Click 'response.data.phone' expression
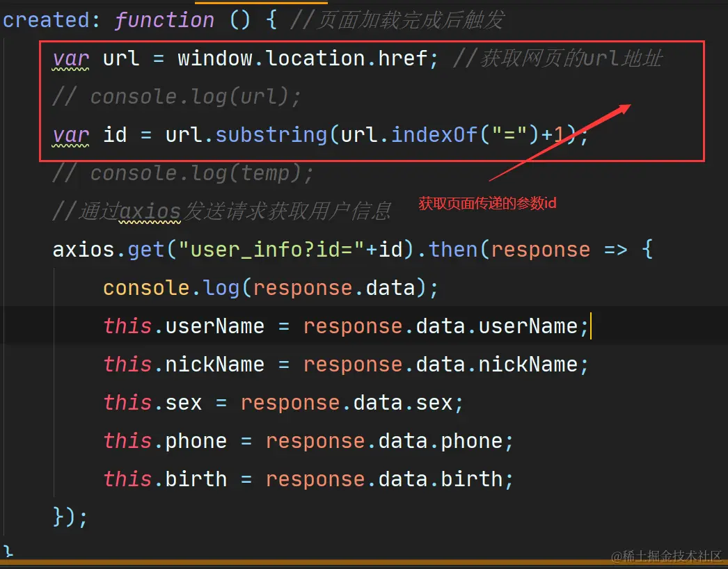Viewport: 728px width, 569px height. (384, 441)
